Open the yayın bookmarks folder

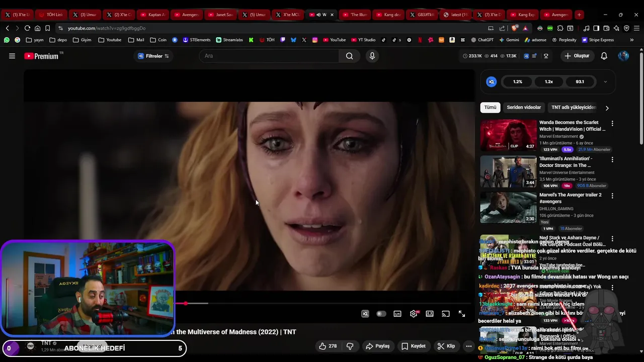coord(35,40)
